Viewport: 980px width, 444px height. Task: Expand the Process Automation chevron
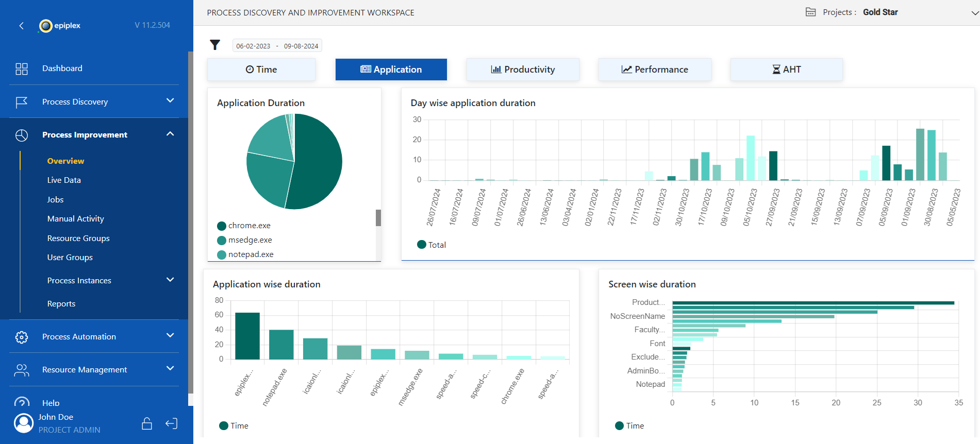[170, 335]
